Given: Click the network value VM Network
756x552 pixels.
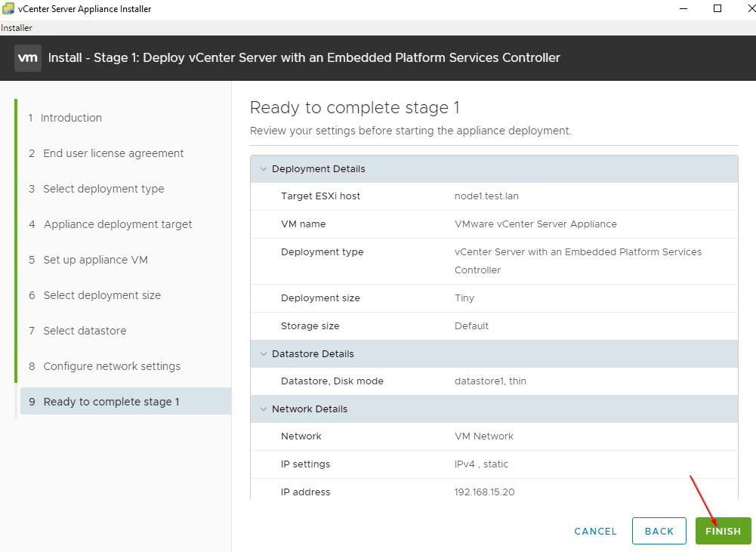Looking at the screenshot, I should point(484,436).
